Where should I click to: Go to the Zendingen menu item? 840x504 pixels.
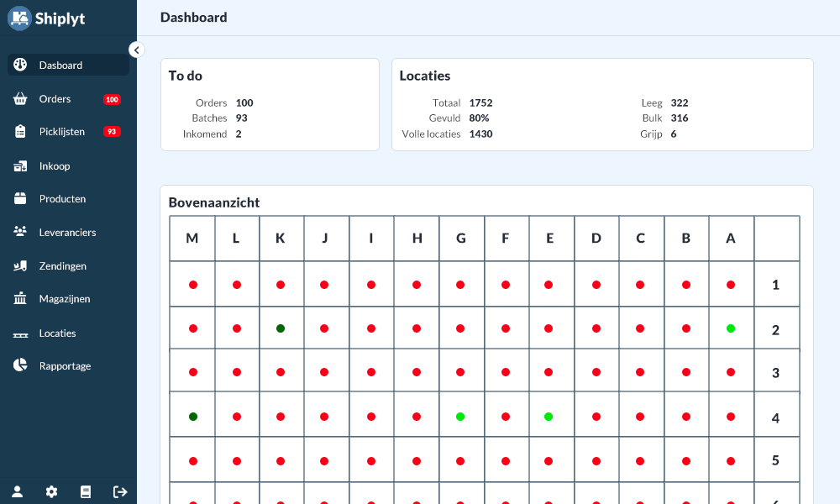62,266
